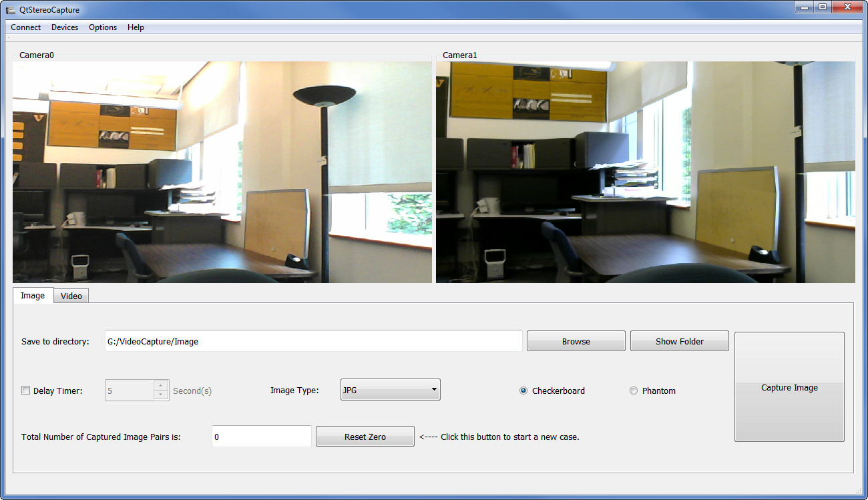
Task: Click the QtStereoCapture title bar app icon
Action: pyautogui.click(x=11, y=10)
